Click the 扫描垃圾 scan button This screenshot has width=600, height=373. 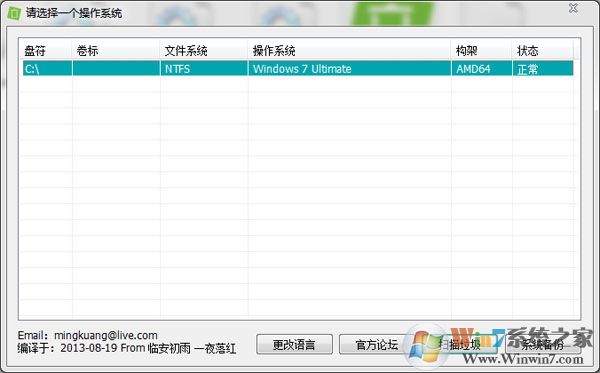point(460,345)
